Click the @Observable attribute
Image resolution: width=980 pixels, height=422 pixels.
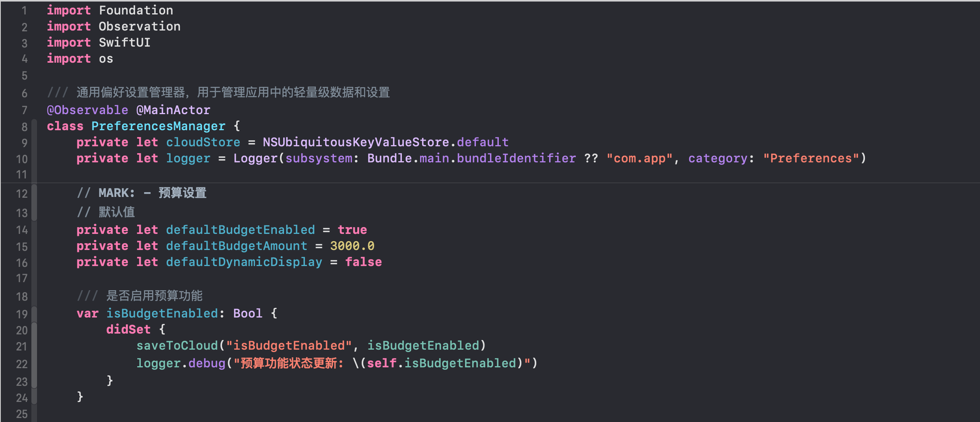pos(87,110)
